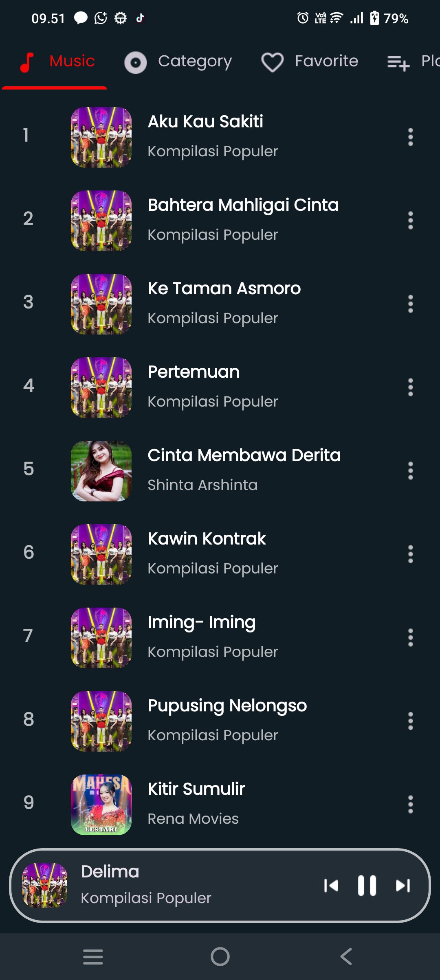Screen dimensions: 440x980
Task: Open the recent apps navigation button
Action: 93,956
